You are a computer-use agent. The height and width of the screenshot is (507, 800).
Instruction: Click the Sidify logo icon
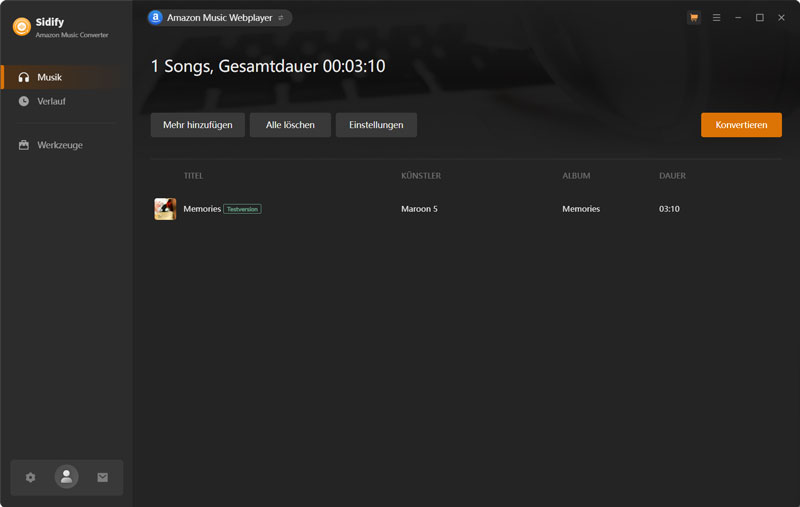(x=21, y=27)
